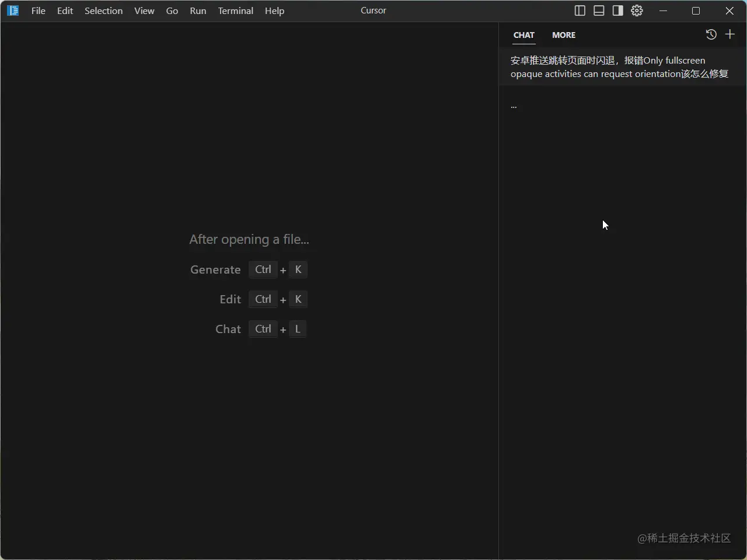This screenshot has height=560, width=747.
Task: Click the Edit shortcut label in editor
Action: (x=230, y=299)
